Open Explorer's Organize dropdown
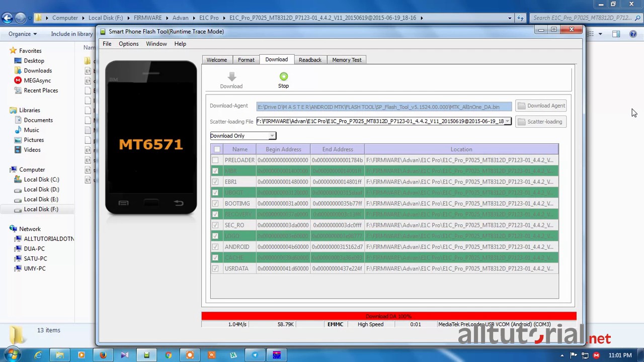Viewport: 644px width, 362px height. (23, 34)
